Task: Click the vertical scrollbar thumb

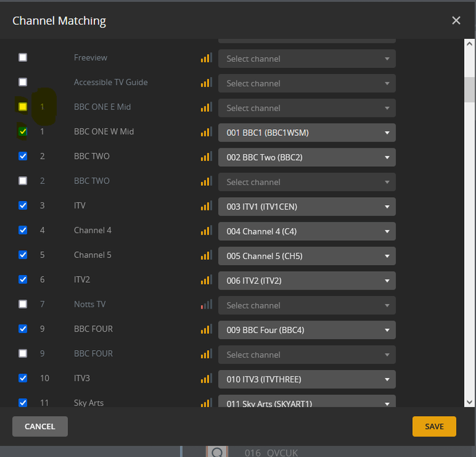Action: (469, 90)
